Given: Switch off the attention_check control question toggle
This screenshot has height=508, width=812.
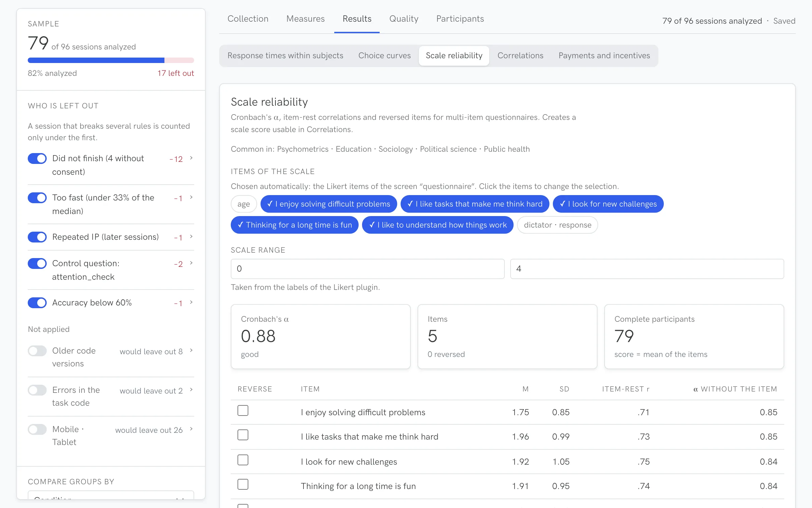Looking at the screenshot, I should (x=37, y=263).
